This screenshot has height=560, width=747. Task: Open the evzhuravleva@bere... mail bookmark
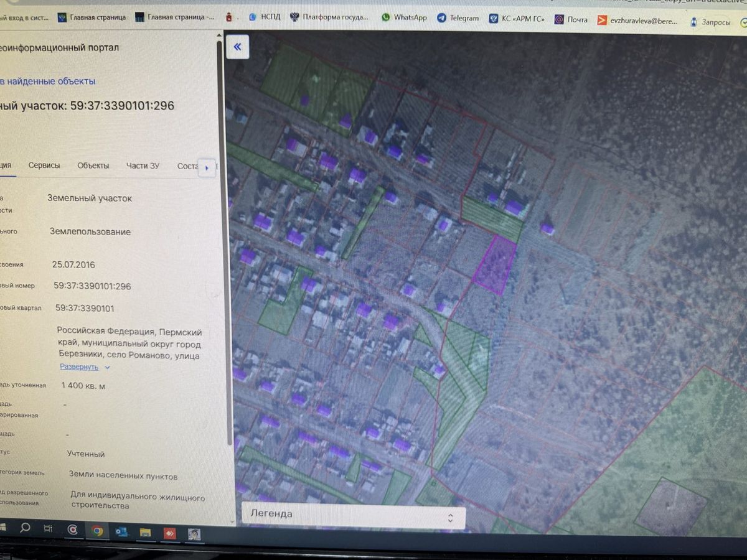pyautogui.click(x=637, y=21)
